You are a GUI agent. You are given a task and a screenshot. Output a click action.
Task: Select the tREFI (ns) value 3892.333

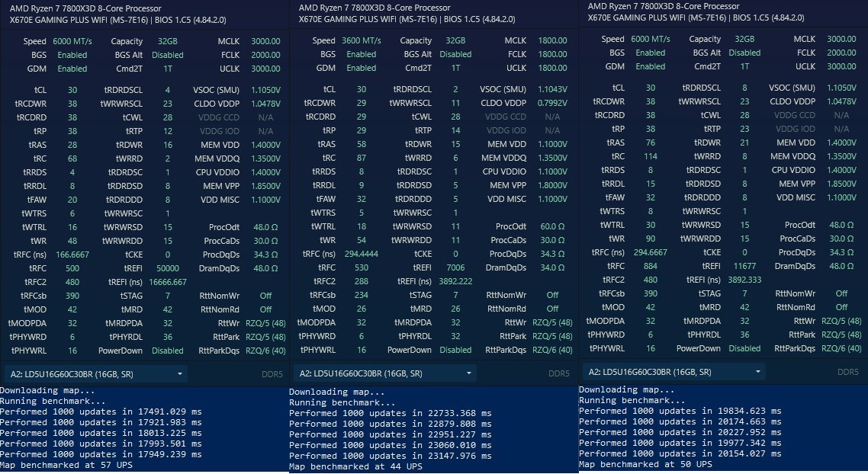click(744, 280)
